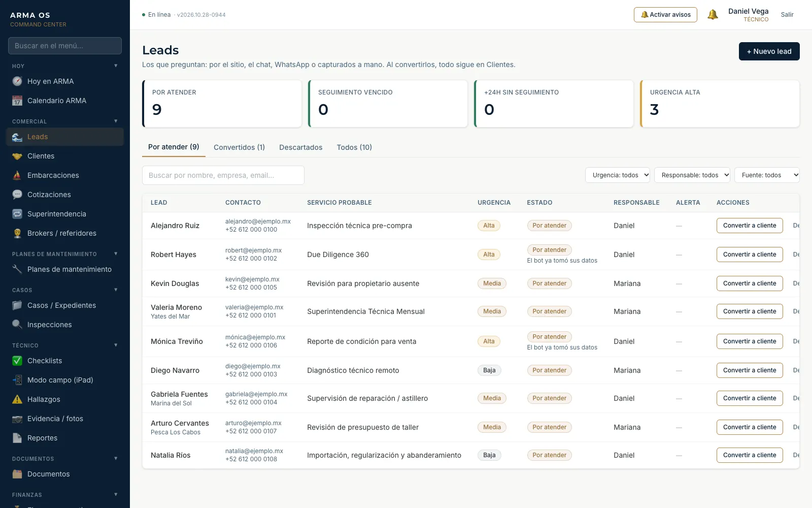
Task: Click Activar avisos button
Action: click(665, 15)
